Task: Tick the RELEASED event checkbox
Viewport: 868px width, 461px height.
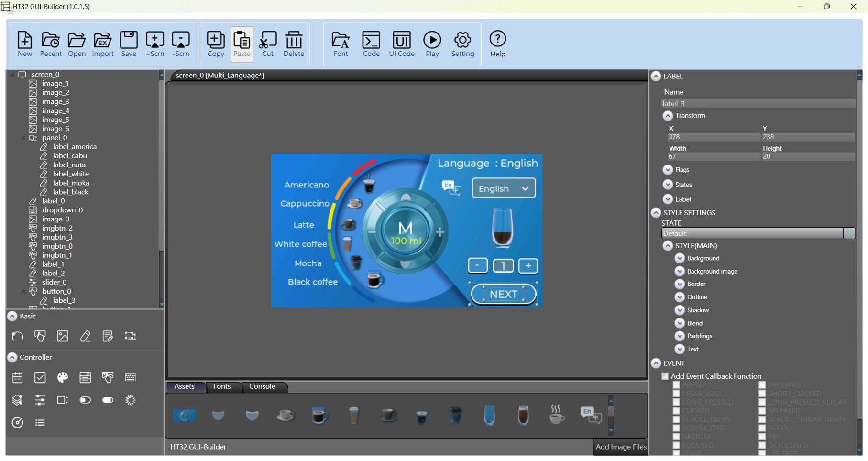Action: coord(762,411)
